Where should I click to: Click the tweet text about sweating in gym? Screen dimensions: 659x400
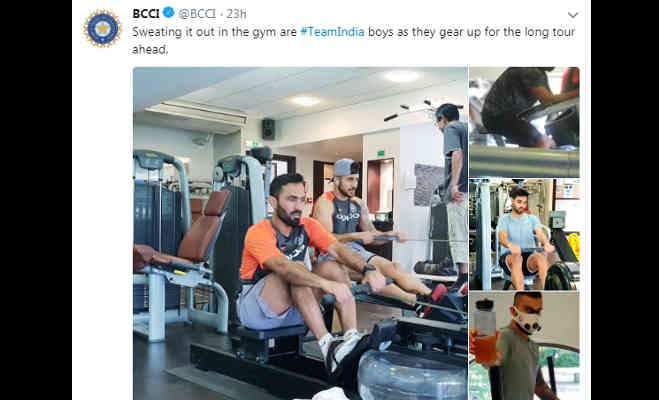click(x=353, y=40)
